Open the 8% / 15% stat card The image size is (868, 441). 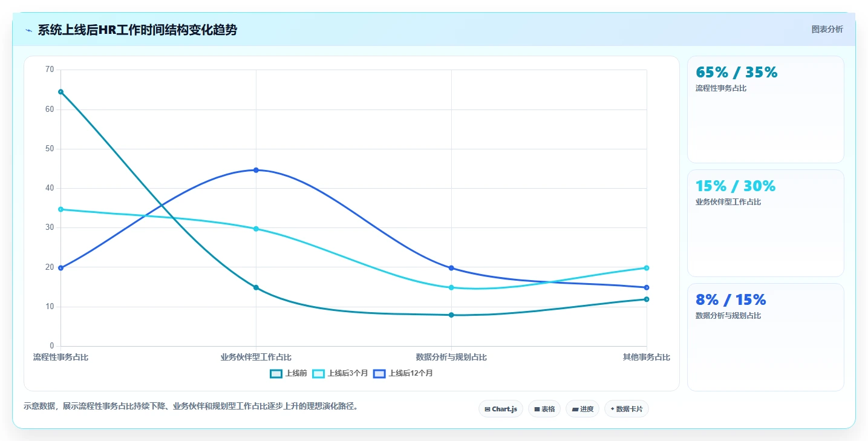point(765,337)
